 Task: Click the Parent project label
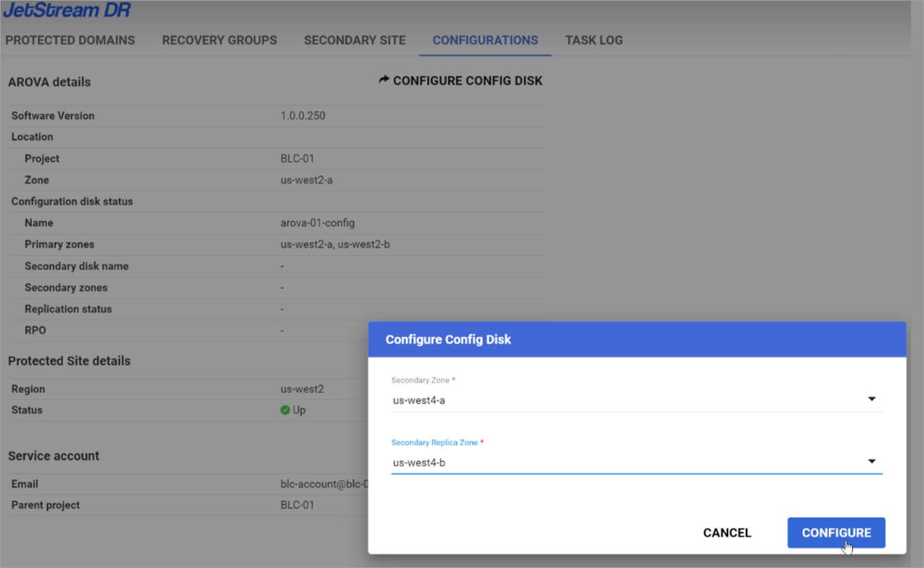(x=46, y=505)
